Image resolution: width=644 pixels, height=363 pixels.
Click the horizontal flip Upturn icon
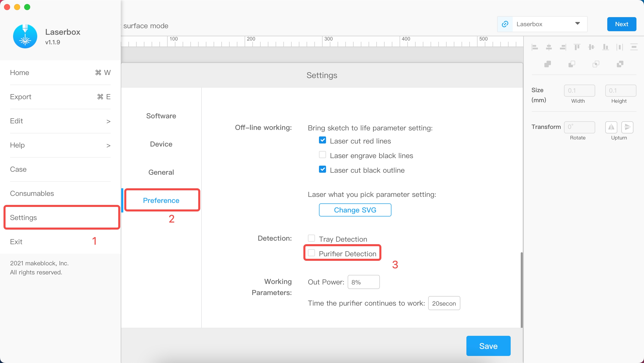[611, 127]
